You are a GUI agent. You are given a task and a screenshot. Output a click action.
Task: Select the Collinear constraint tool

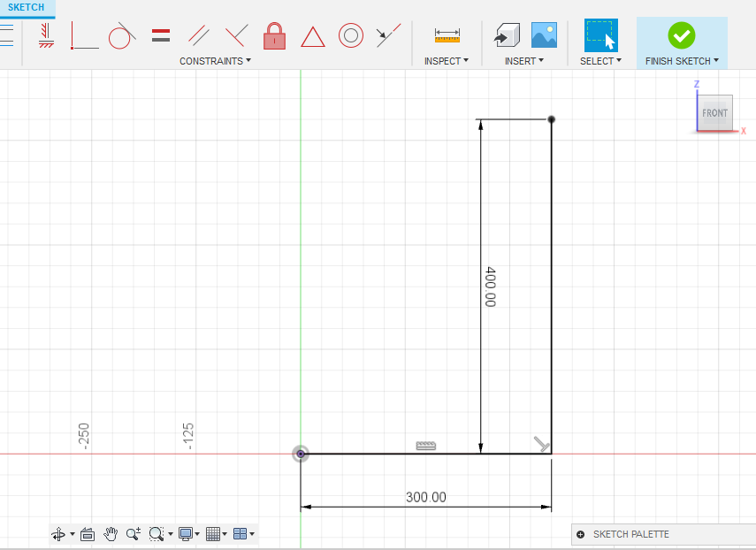[388, 35]
